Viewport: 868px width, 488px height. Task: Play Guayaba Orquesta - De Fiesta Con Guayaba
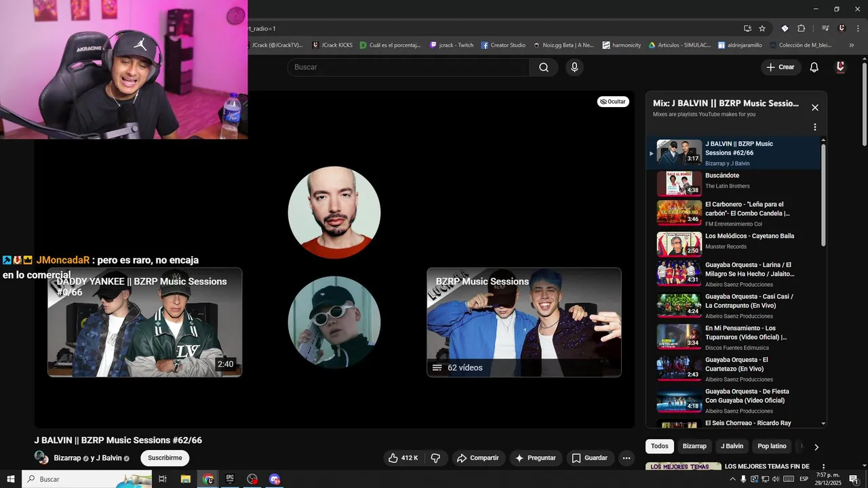[734, 401]
